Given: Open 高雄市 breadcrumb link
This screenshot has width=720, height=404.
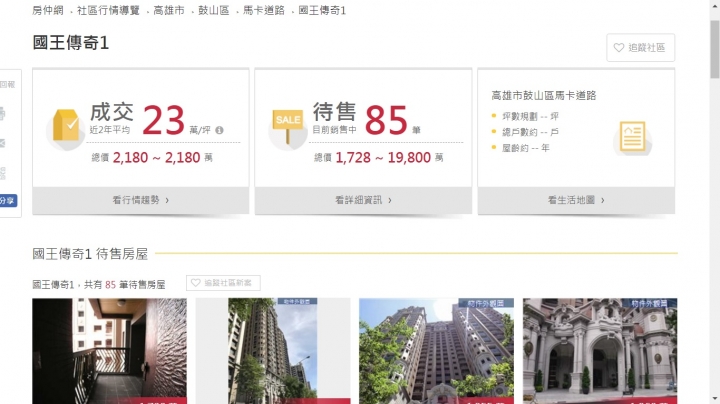Looking at the screenshot, I should pyautogui.click(x=169, y=11).
